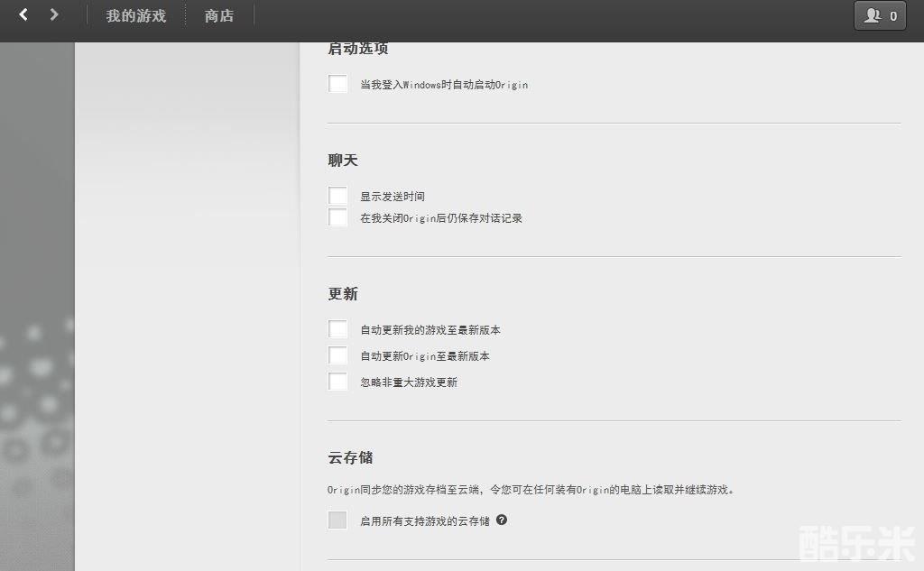The height and width of the screenshot is (571, 924).
Task: Click the cloud sync description starting with Origin同步您的游戏存档
Action: [531, 490]
